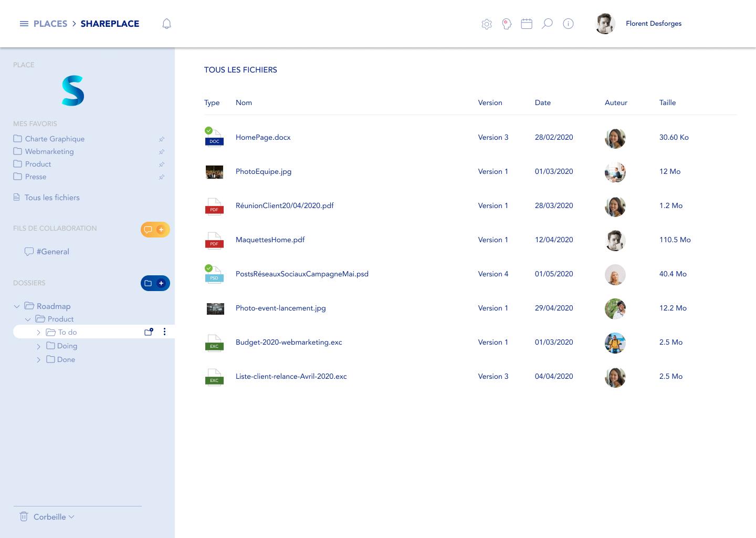The image size is (756, 538).
Task: Add a new collaboration thread
Action: [155, 230]
